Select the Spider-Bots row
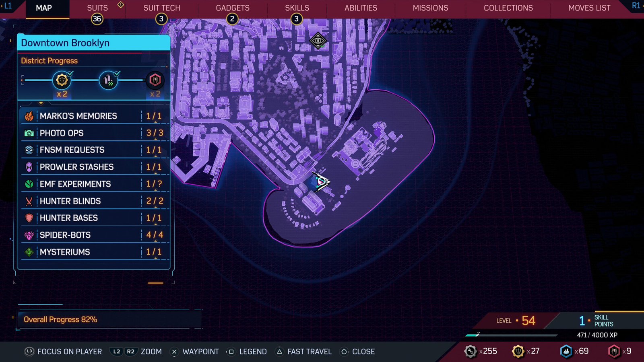This screenshot has width=644, height=362. [x=95, y=235]
